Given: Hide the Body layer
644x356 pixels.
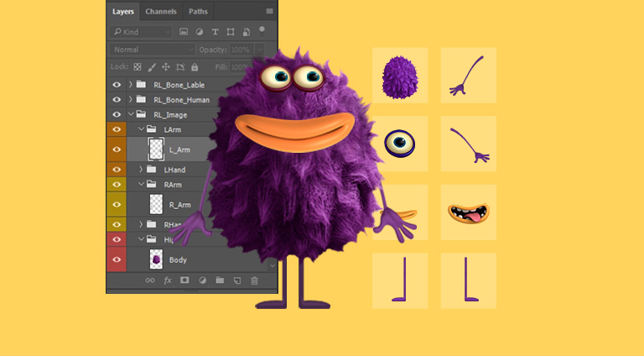Looking at the screenshot, I should click(x=117, y=259).
